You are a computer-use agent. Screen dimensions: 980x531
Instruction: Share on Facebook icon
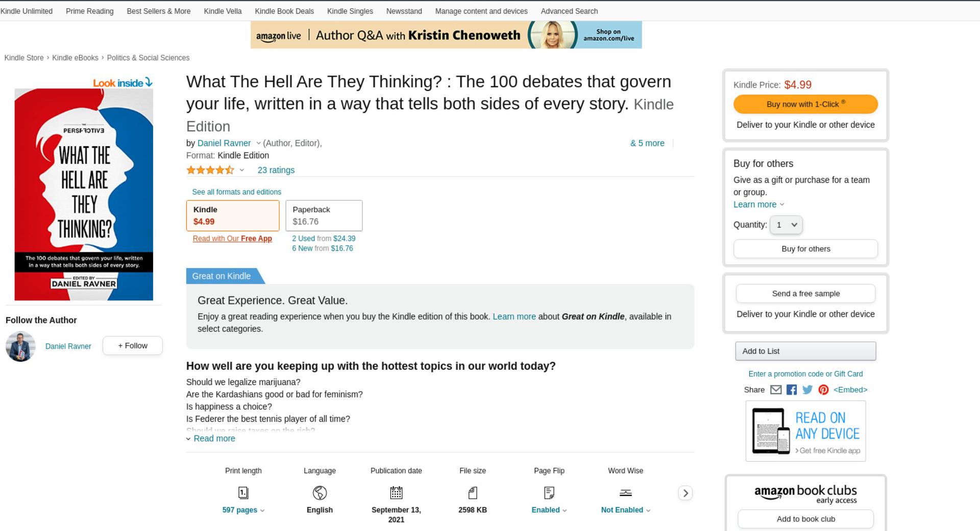coord(792,390)
